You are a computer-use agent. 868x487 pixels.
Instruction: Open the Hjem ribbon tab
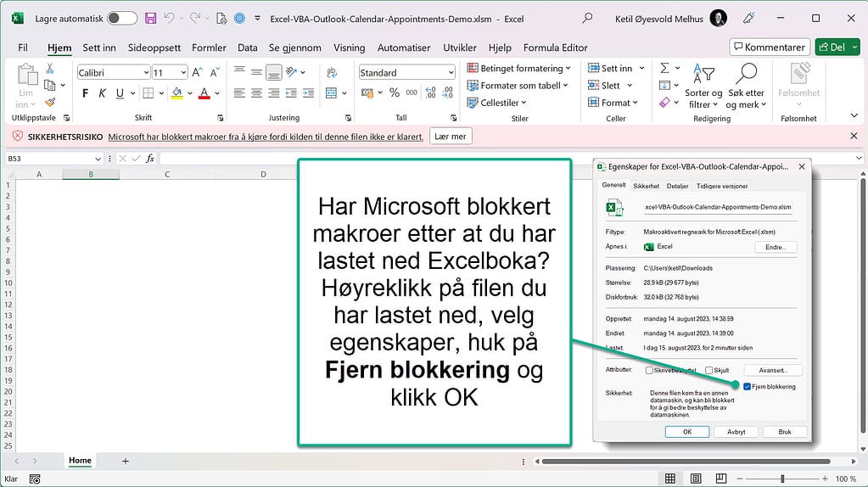[59, 48]
